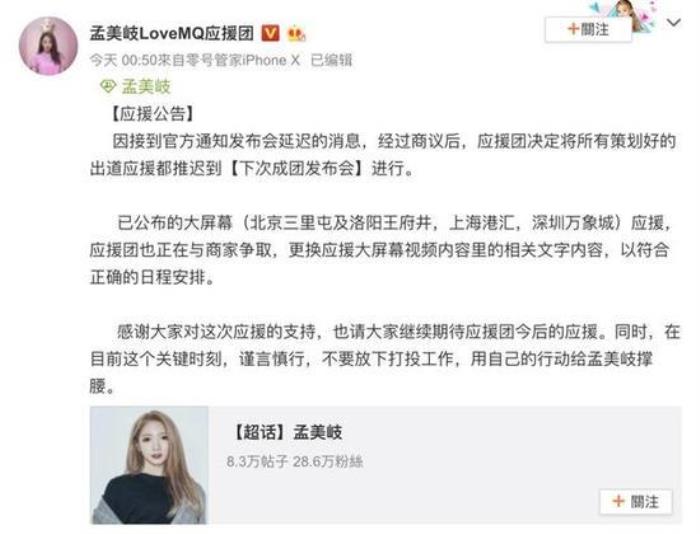This screenshot has height=534, width=700.
Task: View edit history via 已编辑 label
Action: (331, 60)
